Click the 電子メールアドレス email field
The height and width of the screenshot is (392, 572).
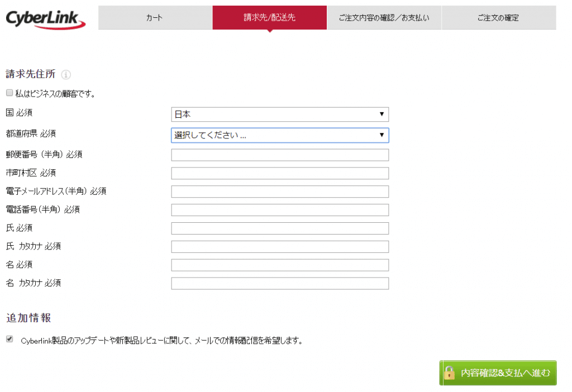[x=279, y=192]
